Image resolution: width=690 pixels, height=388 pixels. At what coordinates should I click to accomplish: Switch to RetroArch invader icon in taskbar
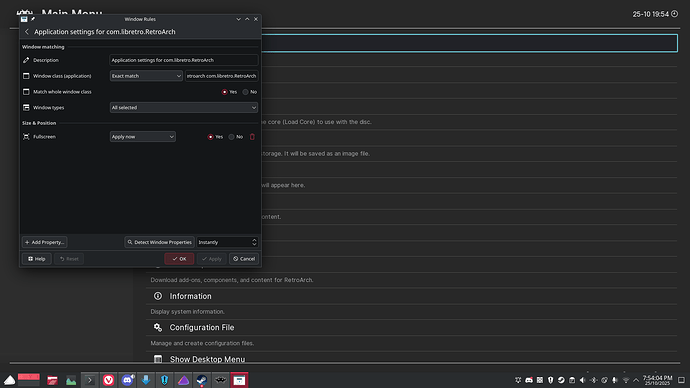221,380
